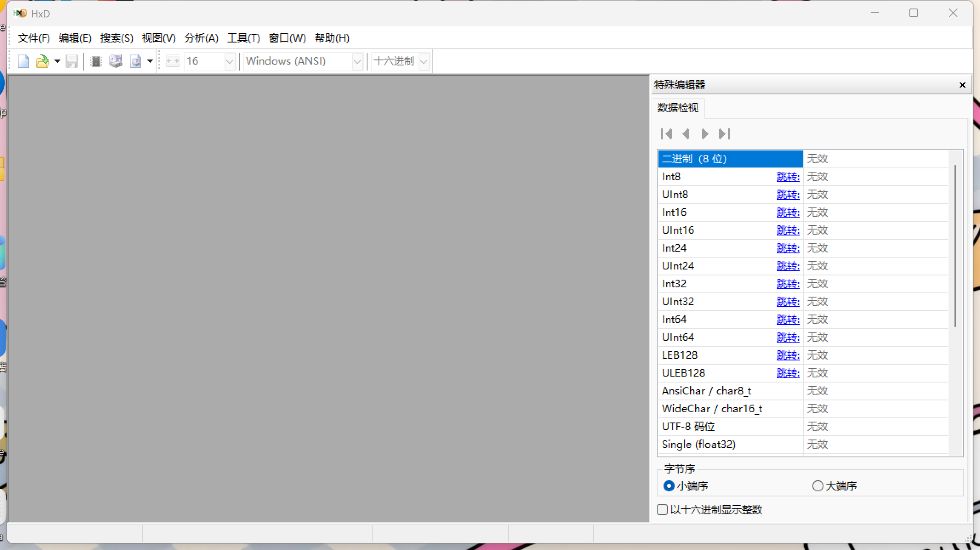Click the 跳转 link next to Int32
The image size is (980, 550).
(x=788, y=284)
